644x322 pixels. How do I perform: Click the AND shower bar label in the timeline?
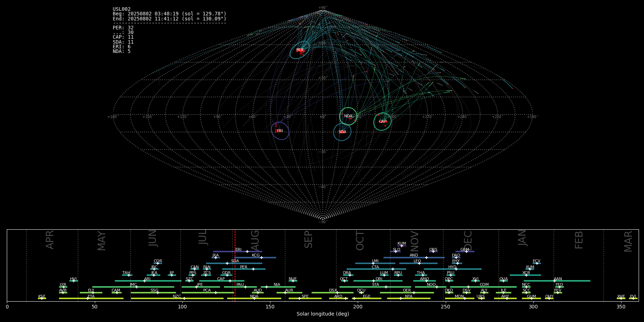click(414, 255)
